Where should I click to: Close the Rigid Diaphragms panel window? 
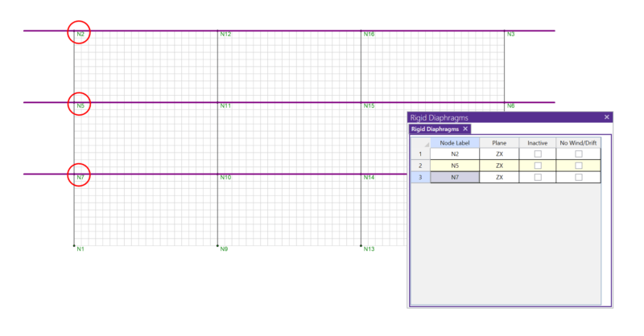coord(606,117)
